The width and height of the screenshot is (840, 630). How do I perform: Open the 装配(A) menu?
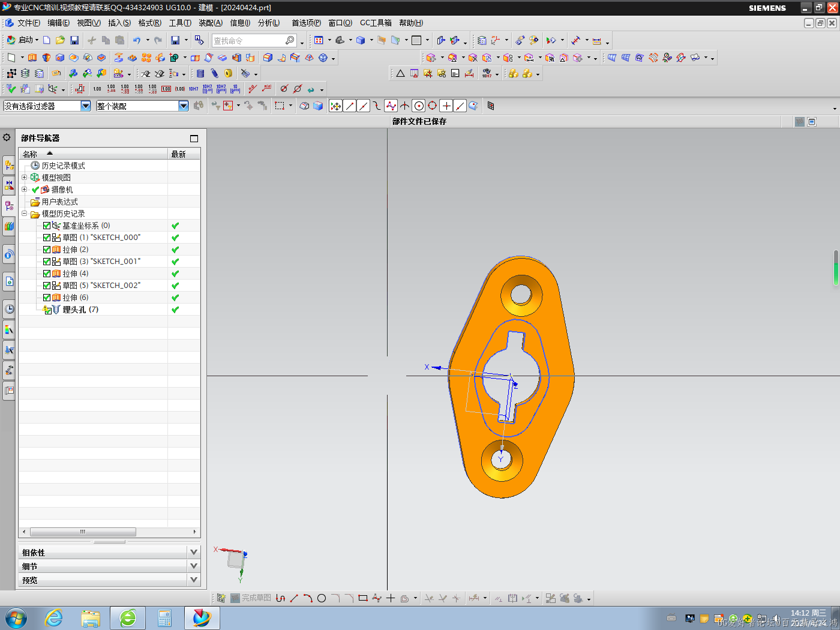click(x=211, y=23)
